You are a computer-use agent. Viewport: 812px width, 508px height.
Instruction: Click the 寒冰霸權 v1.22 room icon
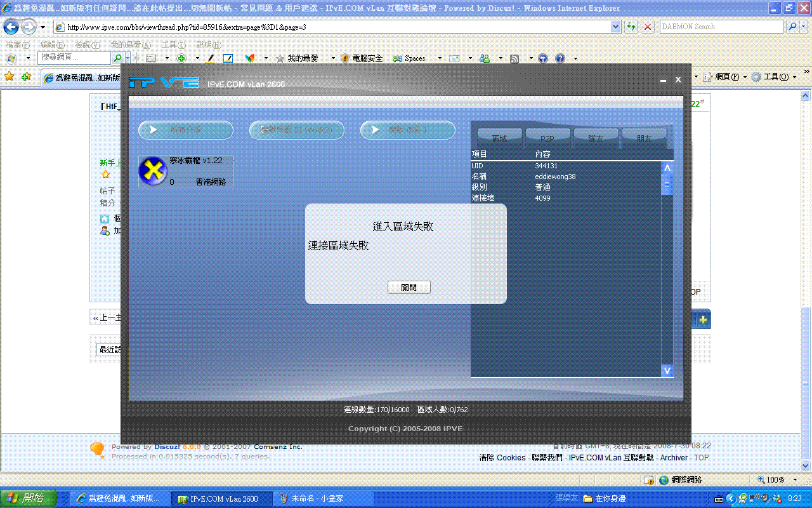tap(153, 171)
